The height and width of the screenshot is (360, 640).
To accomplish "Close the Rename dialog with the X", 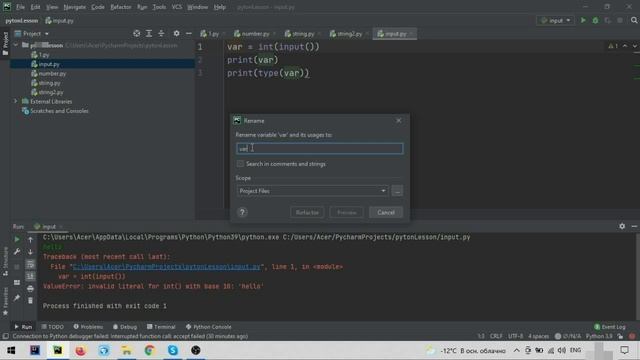I will tap(398, 120).
